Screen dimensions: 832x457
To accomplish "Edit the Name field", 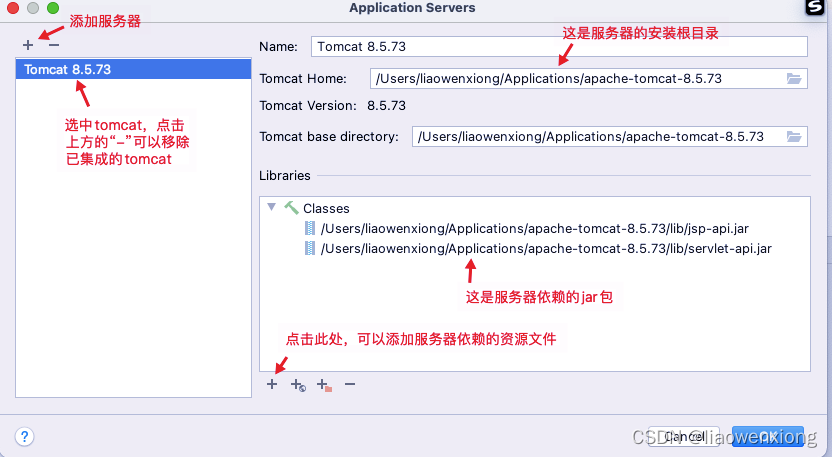I will [x=559, y=47].
